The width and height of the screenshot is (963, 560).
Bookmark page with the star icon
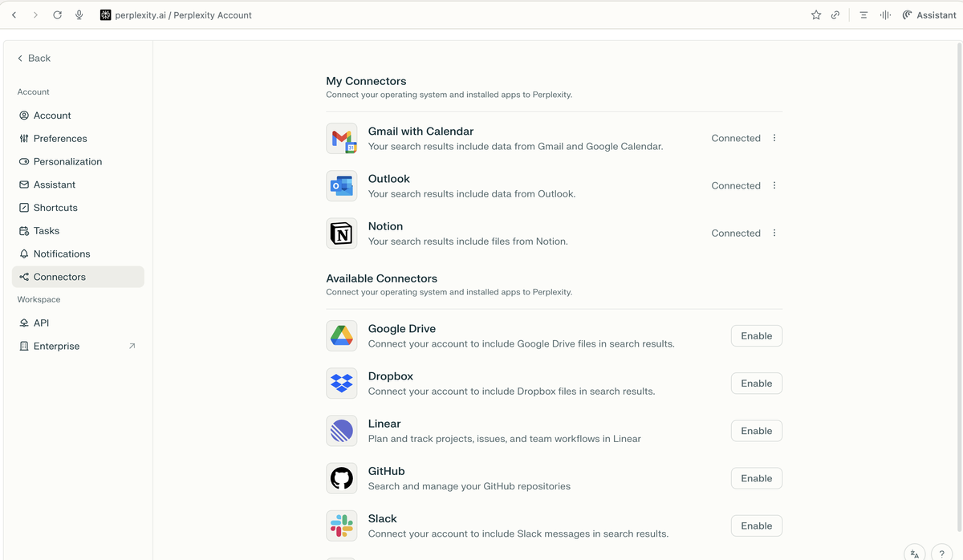point(816,15)
